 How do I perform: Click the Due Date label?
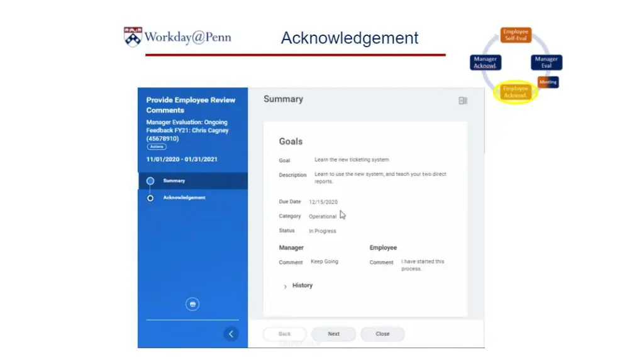290,202
